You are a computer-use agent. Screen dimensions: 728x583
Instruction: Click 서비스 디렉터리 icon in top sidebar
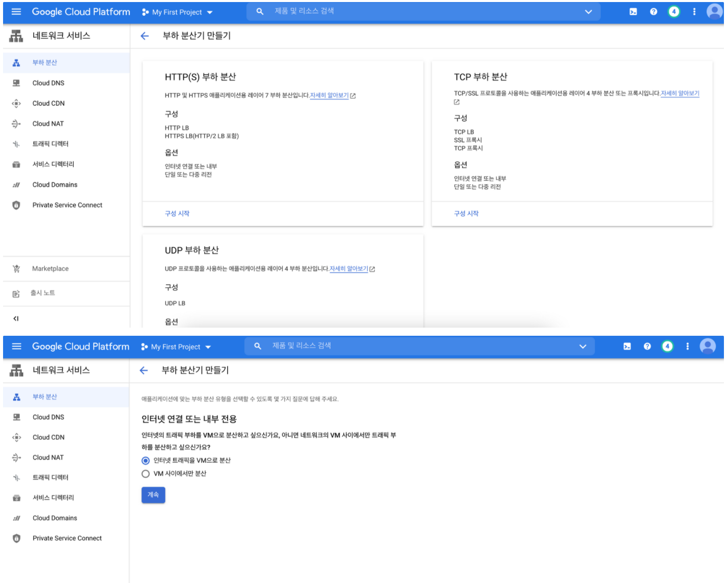point(16,164)
